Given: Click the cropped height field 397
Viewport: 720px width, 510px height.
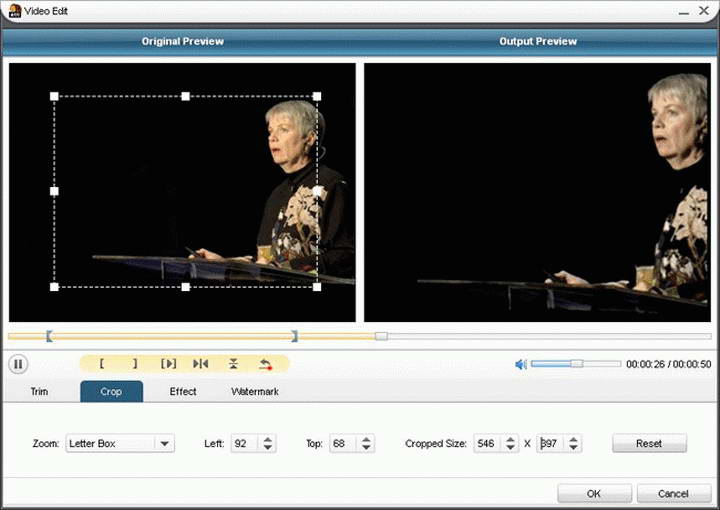Looking at the screenshot, I should click(551, 443).
